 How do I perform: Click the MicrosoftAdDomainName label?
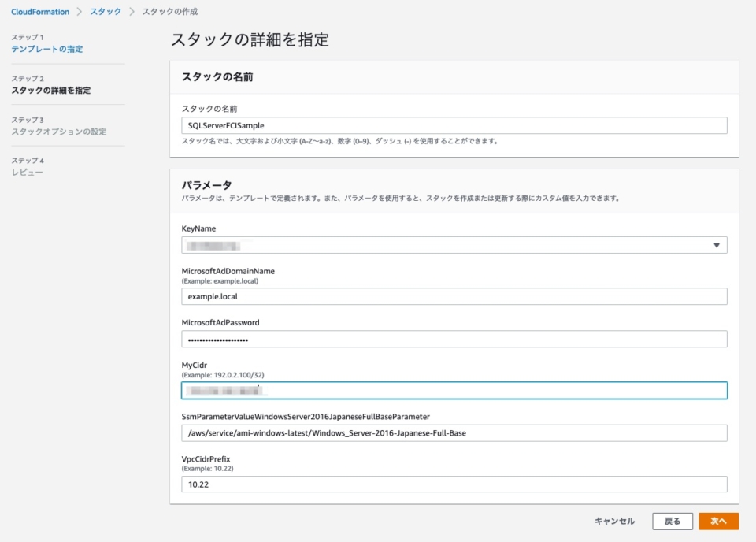click(228, 271)
